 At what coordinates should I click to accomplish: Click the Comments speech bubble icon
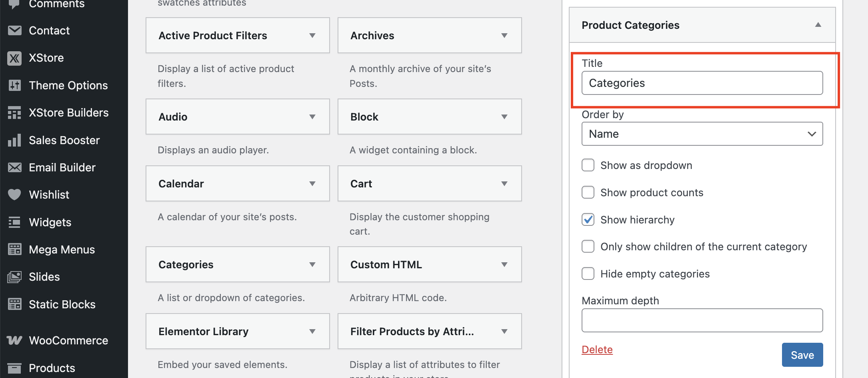(x=14, y=4)
